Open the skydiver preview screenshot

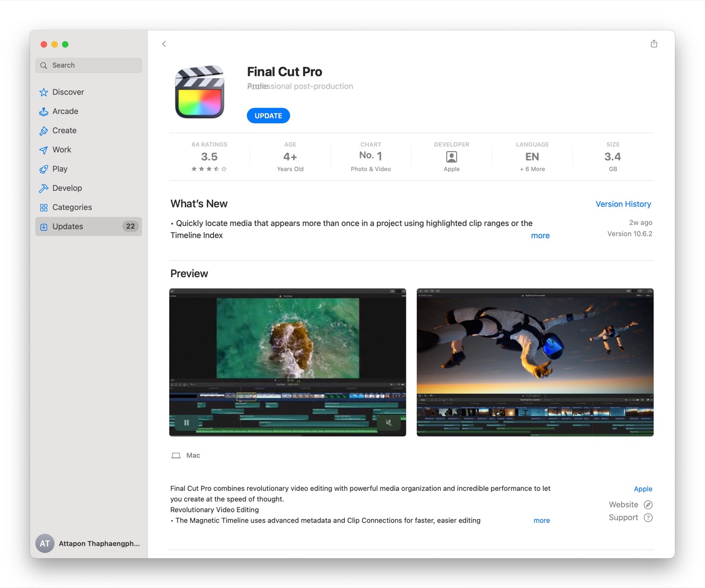click(535, 362)
